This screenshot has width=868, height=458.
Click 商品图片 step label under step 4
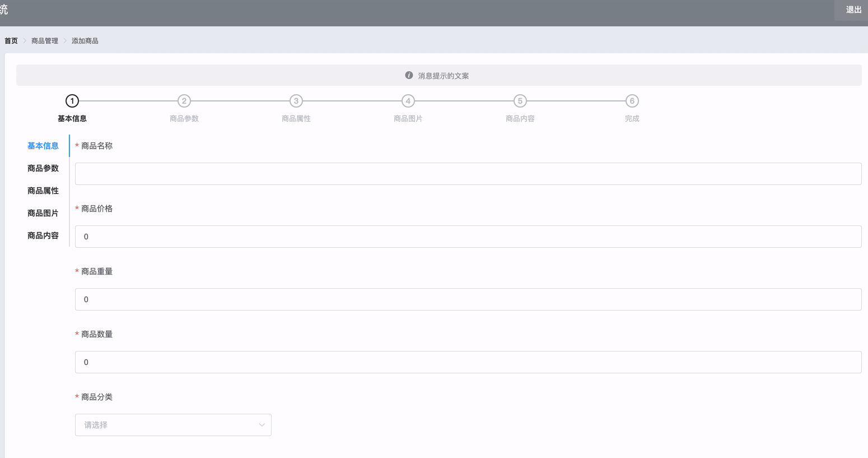tap(408, 118)
